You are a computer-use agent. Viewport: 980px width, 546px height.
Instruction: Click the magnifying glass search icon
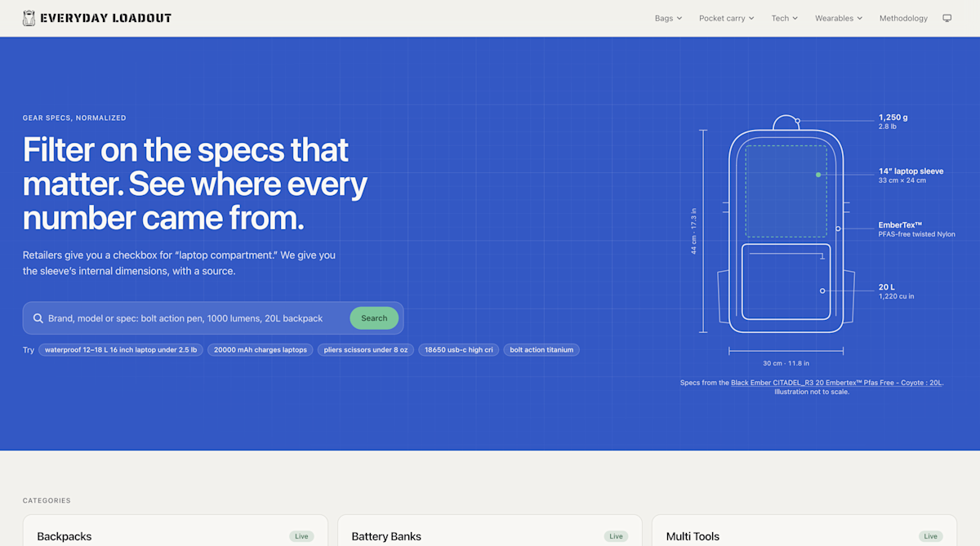coord(38,318)
